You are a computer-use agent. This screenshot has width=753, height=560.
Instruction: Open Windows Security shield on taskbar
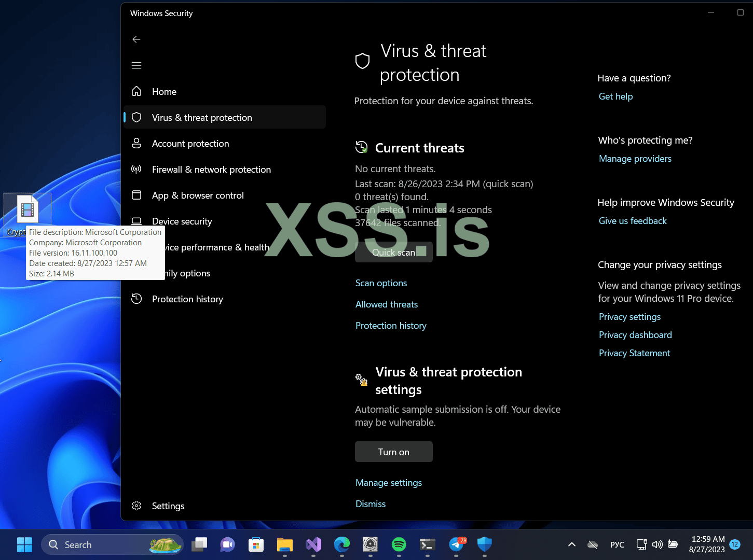484,545
